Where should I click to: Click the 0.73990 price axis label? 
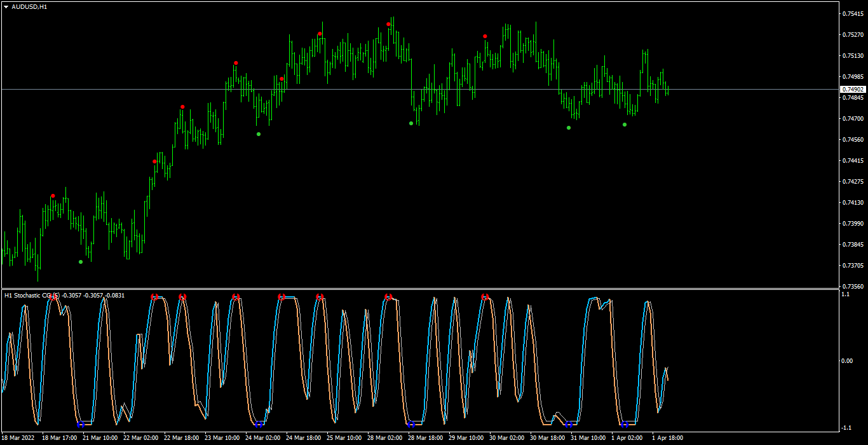(852, 224)
